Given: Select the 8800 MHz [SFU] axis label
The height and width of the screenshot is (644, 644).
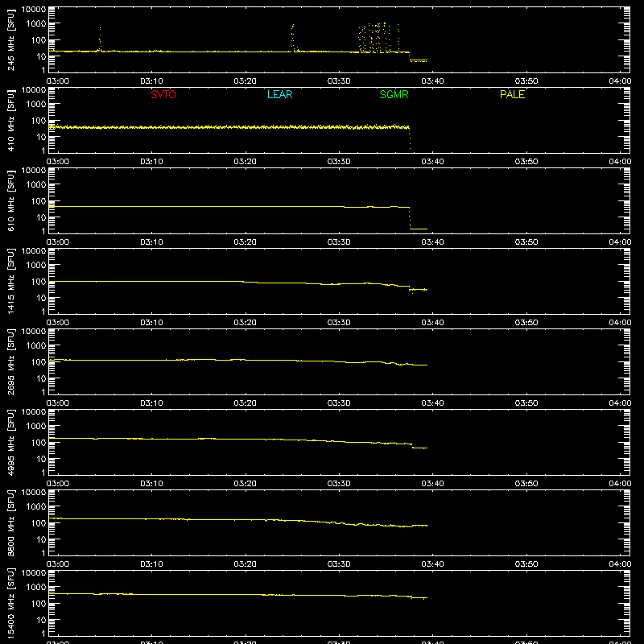Looking at the screenshot, I should click(x=11, y=522).
